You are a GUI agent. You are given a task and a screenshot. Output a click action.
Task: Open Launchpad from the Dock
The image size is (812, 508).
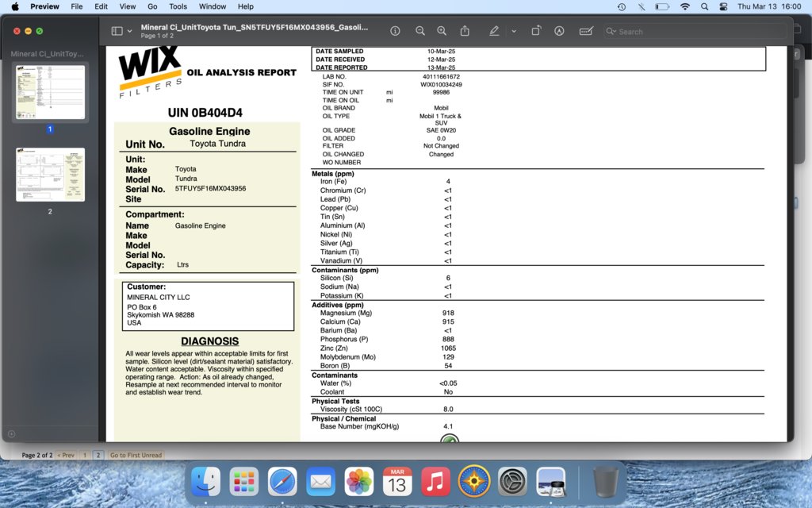tap(244, 482)
